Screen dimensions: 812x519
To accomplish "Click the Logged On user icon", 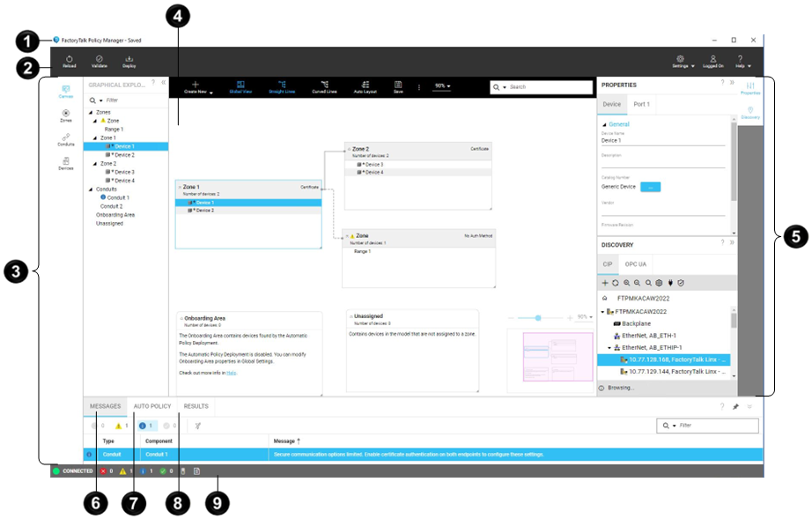I will point(713,62).
